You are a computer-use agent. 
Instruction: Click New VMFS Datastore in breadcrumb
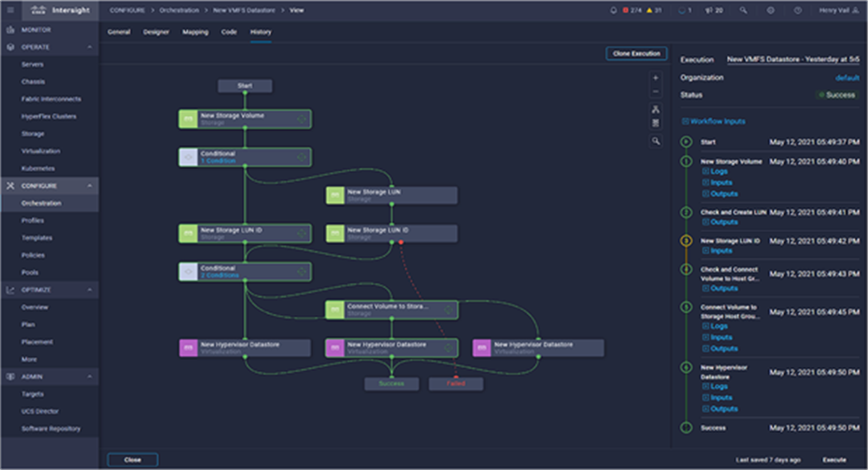pyautogui.click(x=244, y=10)
